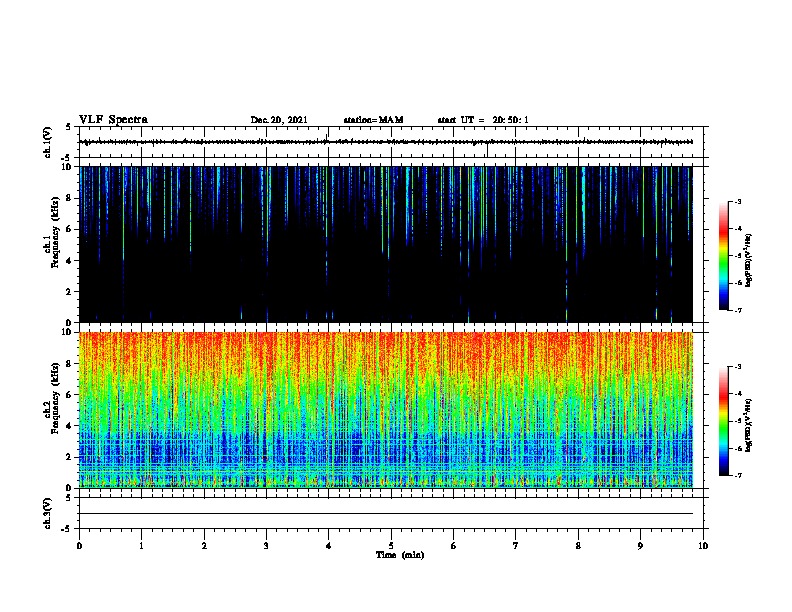
Task: Click time axis tick label "1"
Action: coord(141,546)
